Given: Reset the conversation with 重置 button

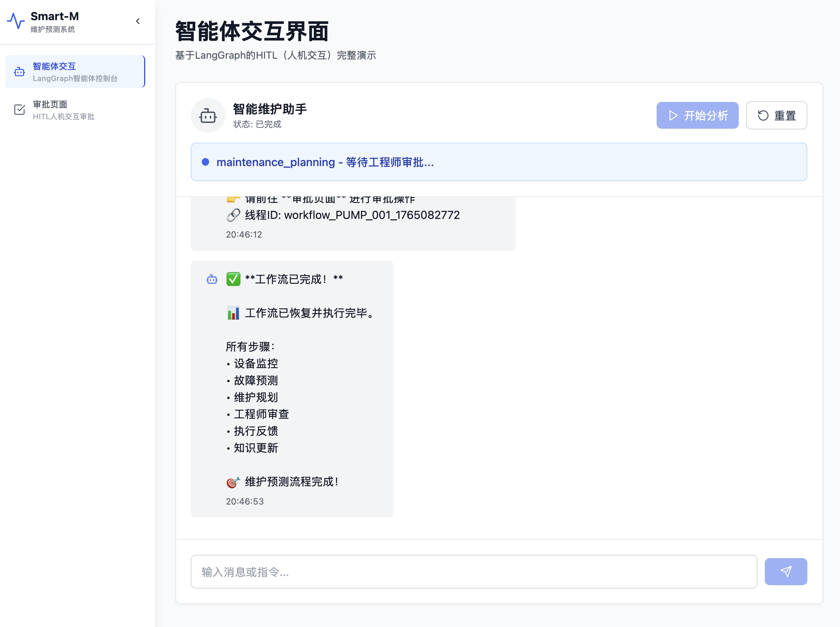Looking at the screenshot, I should 776,115.
